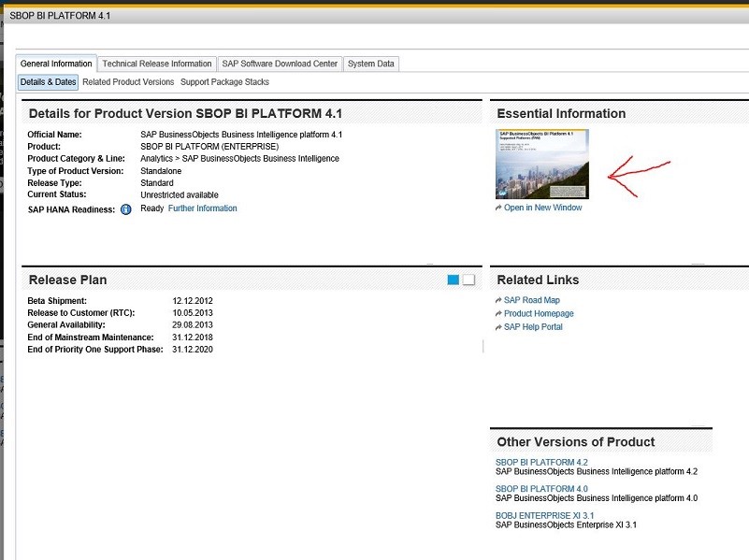Click arrow icon beside Product Homepage
Image resolution: width=749 pixels, height=560 pixels.
pyautogui.click(x=498, y=314)
